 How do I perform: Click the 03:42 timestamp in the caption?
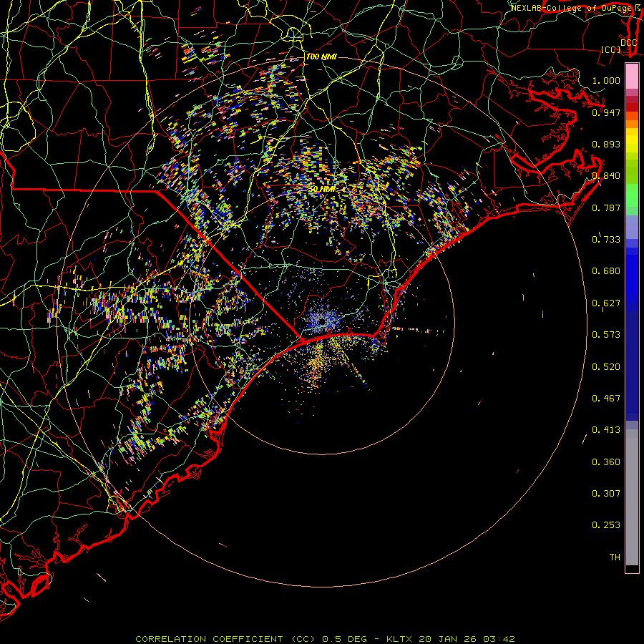tap(499, 639)
